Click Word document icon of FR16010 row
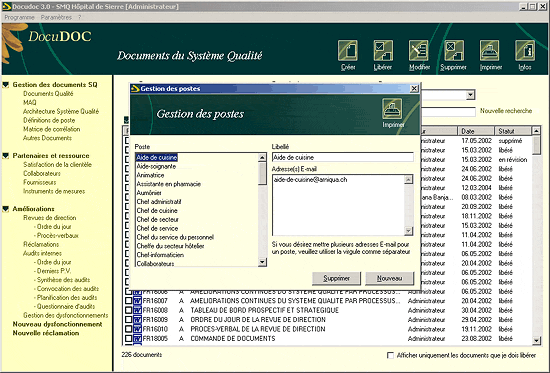 pyautogui.click(x=137, y=329)
